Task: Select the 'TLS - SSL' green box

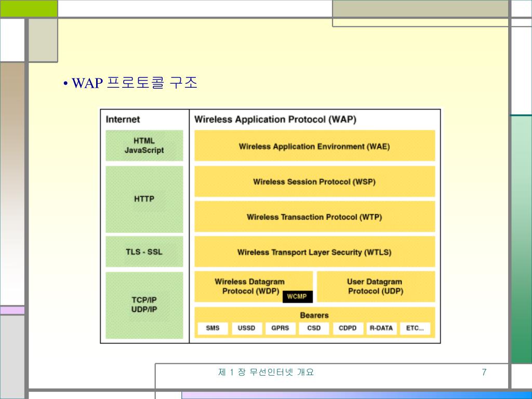Action: pyautogui.click(x=144, y=252)
